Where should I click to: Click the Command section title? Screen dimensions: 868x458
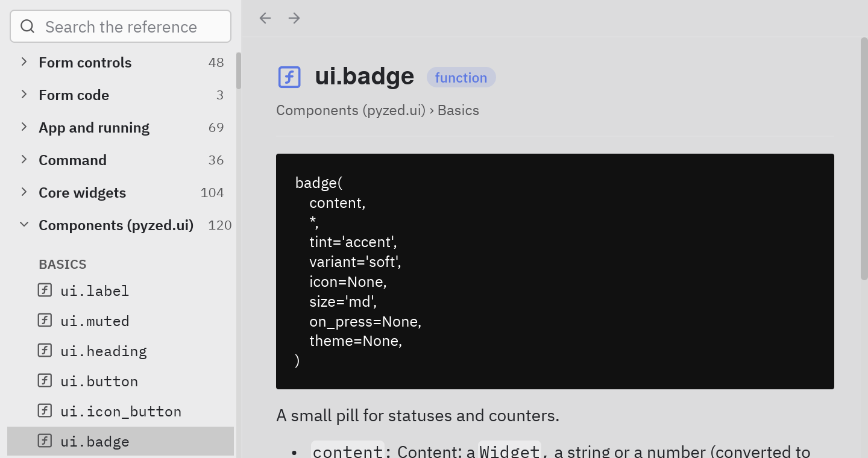coord(73,160)
